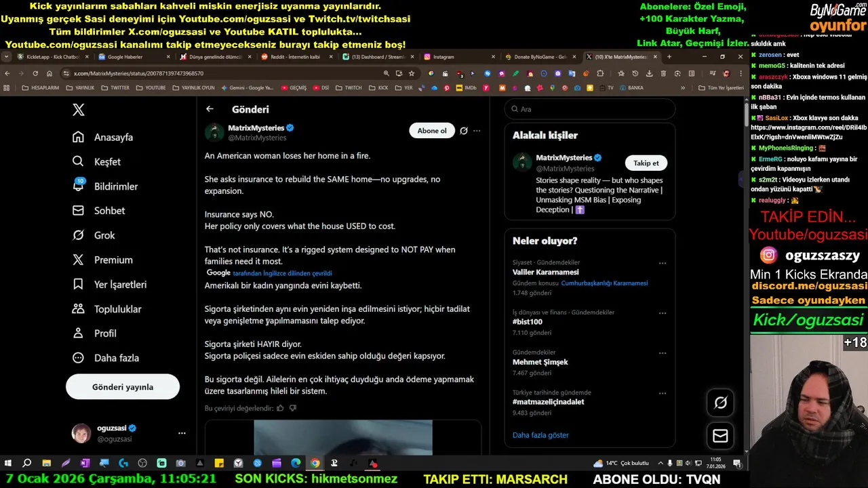The image size is (868, 488).
Task: Switch to the Dashboard / Stream tab
Action: pyautogui.click(x=378, y=57)
